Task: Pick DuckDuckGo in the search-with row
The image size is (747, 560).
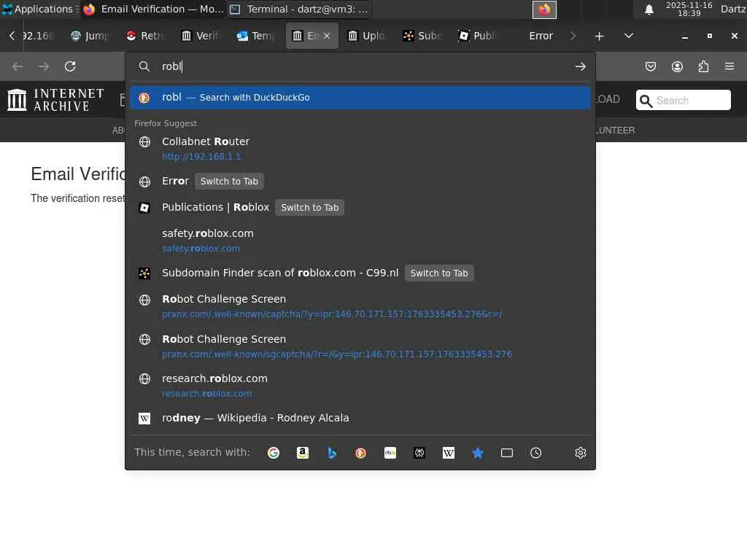Action: [x=360, y=453]
